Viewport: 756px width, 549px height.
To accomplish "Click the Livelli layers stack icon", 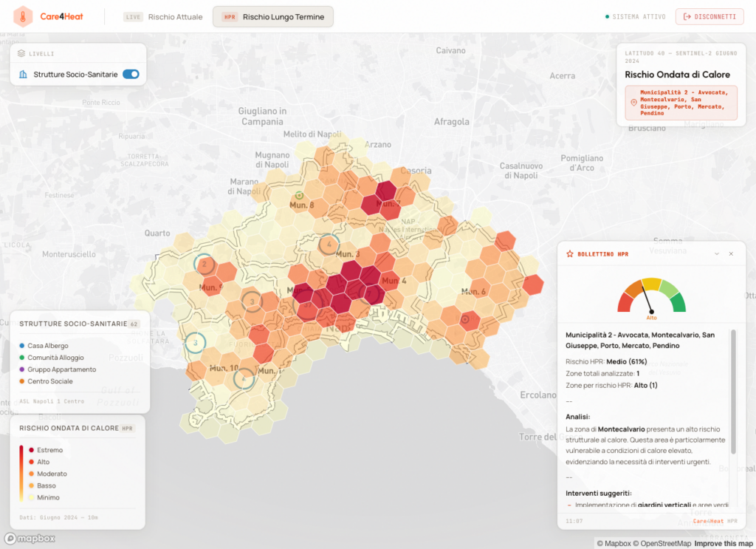I will coord(21,53).
